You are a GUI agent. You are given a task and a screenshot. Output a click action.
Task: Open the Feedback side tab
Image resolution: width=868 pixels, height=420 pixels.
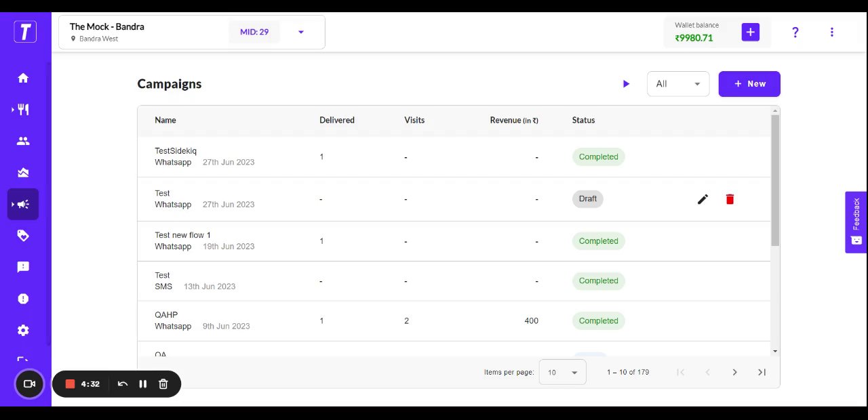coord(856,222)
